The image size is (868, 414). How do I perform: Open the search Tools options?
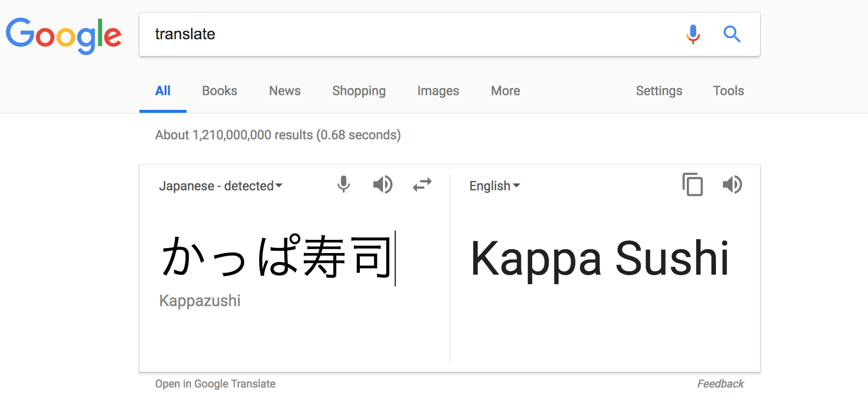729,91
